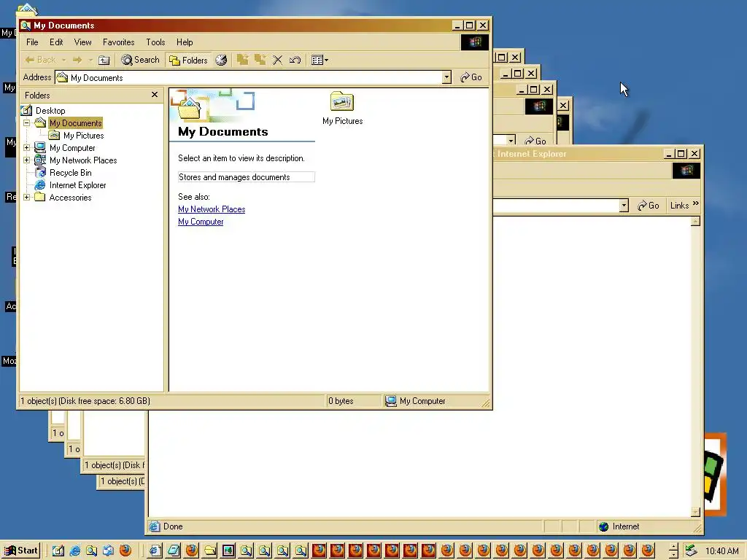Open the Views dropdown arrow
Viewport: 747px width, 560px height.
click(326, 60)
